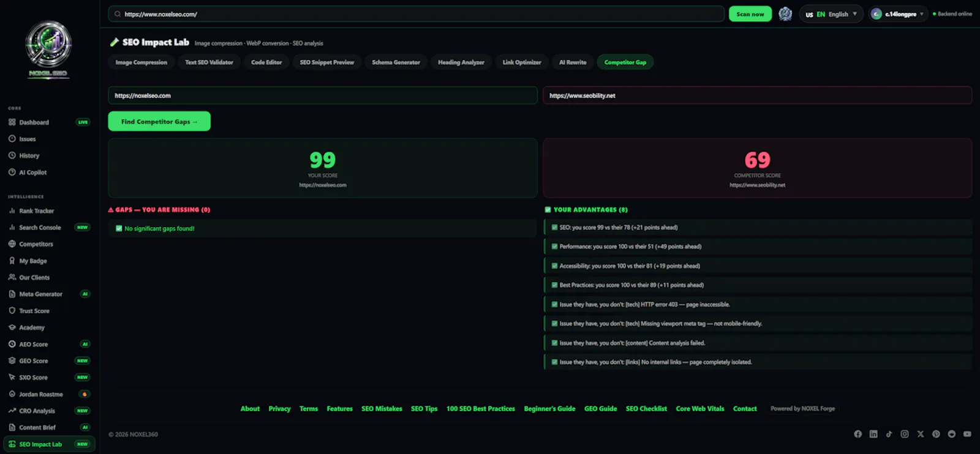Click checkbox on Best Practices advantage row
This screenshot has height=454, width=980.
coord(554,285)
